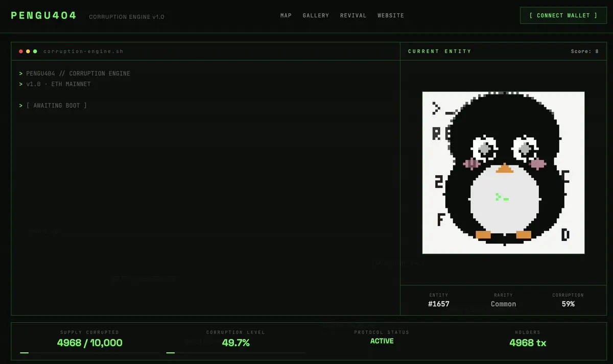Open the MAP nav item
Viewport: 613px width, 364px height.
(x=286, y=16)
